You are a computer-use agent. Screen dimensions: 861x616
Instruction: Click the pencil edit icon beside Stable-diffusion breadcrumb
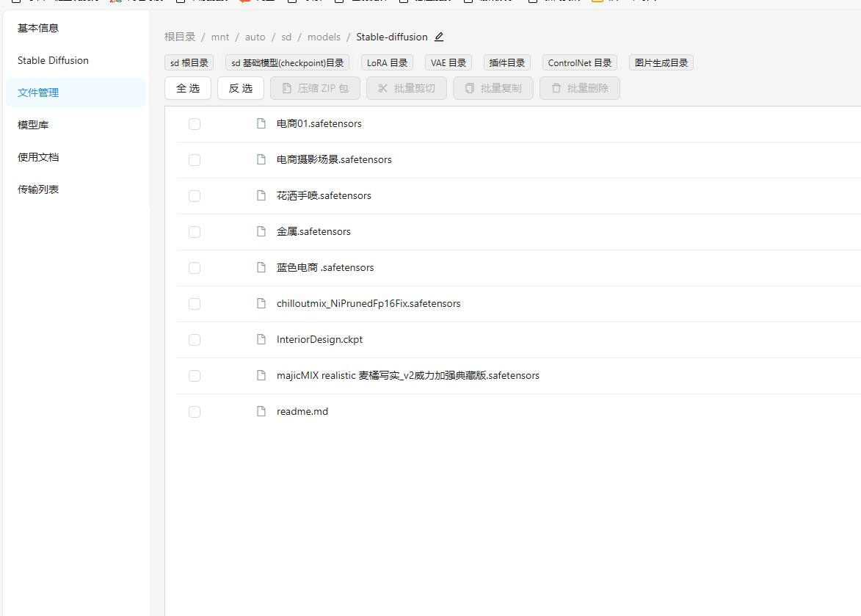tap(438, 36)
